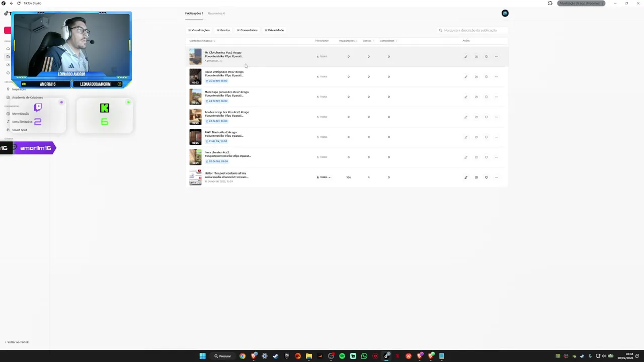
Task: Open Gostos filter dropdown
Action: point(223,30)
